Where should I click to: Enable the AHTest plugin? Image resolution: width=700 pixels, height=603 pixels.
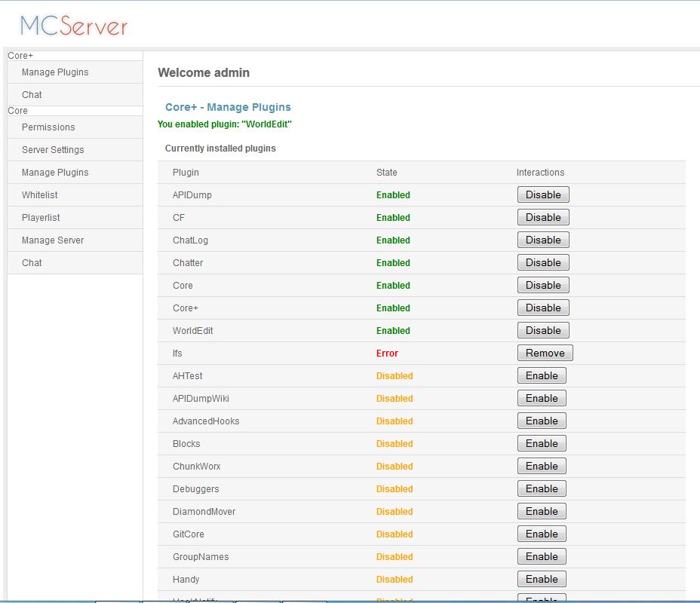point(542,376)
